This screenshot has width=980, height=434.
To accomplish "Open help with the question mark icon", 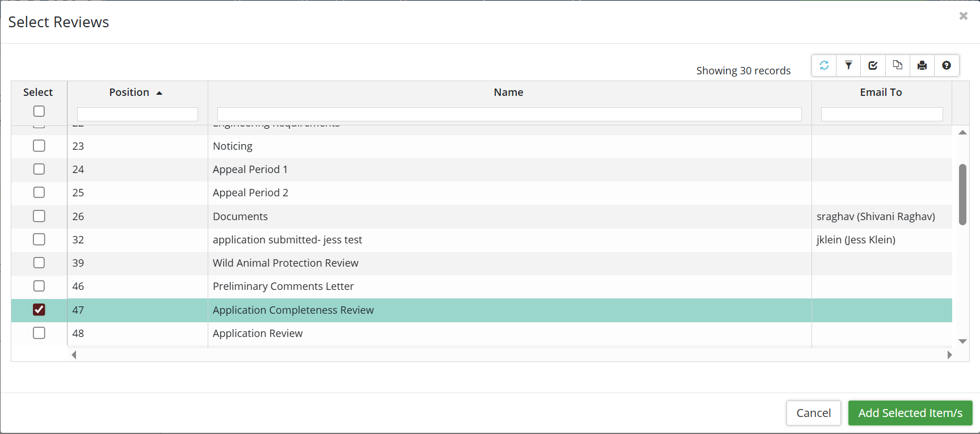I will [947, 65].
